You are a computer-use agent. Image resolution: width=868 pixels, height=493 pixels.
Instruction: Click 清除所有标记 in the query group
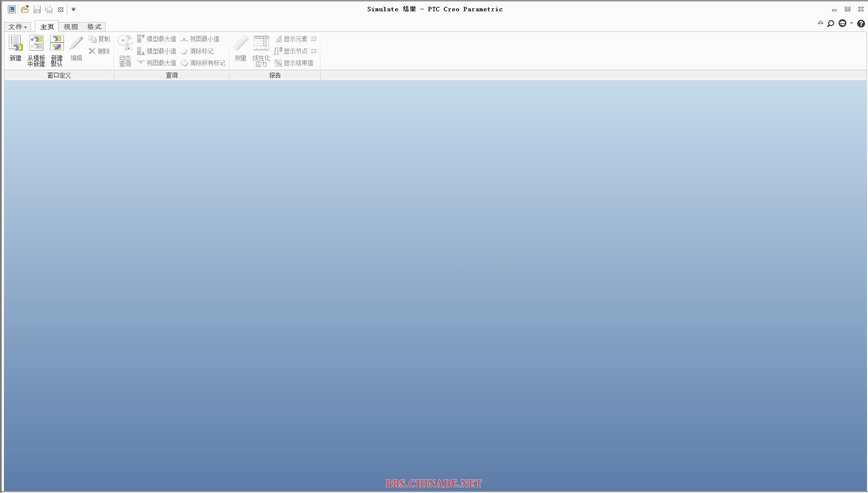click(x=203, y=63)
